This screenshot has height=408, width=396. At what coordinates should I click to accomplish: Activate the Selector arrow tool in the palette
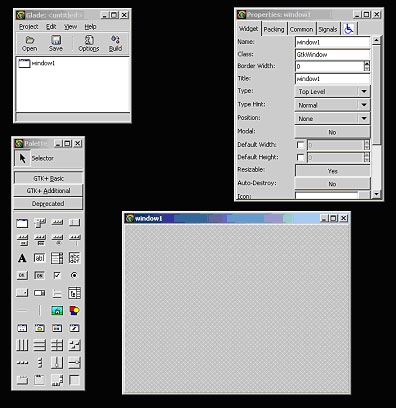[22, 158]
